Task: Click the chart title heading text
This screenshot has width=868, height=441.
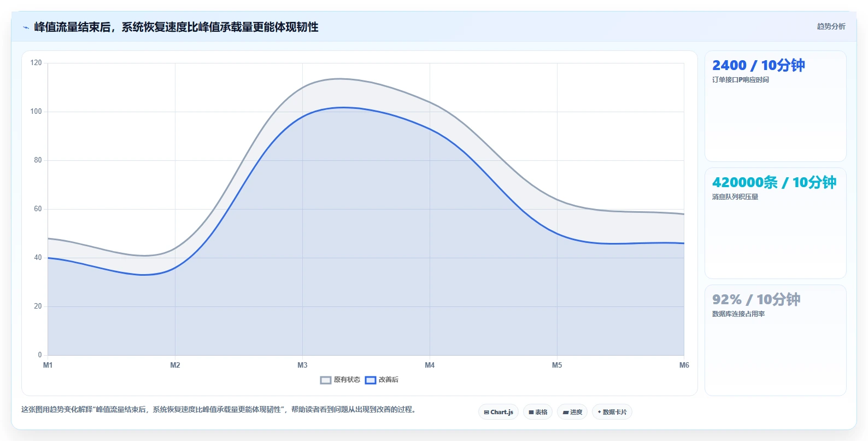Action: [176, 27]
